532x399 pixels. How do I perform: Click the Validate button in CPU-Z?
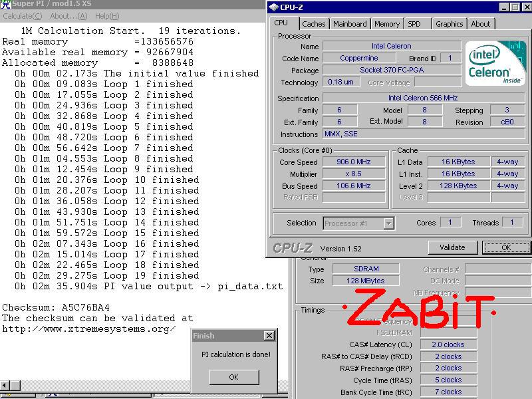click(x=453, y=247)
